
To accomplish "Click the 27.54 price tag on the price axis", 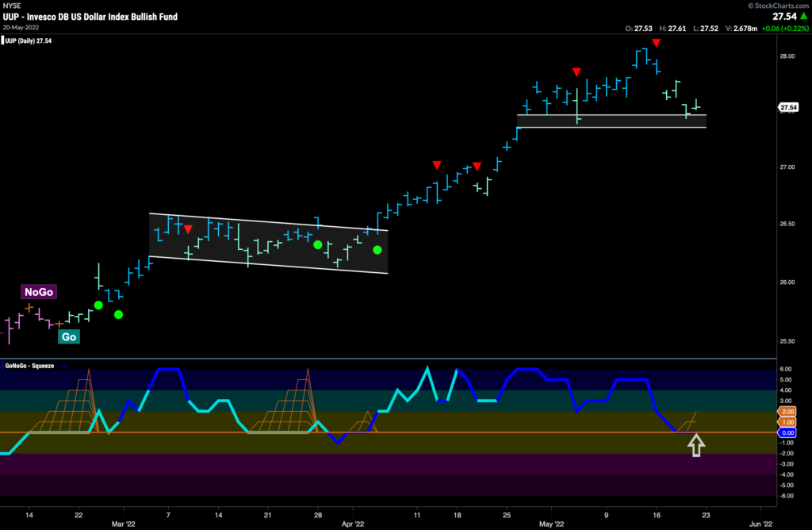I will [x=789, y=107].
